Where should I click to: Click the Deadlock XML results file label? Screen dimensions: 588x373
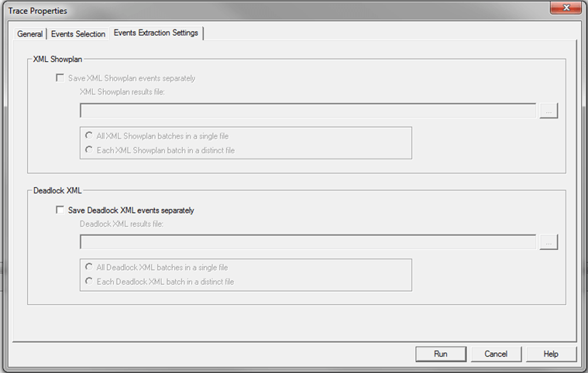coord(122,224)
